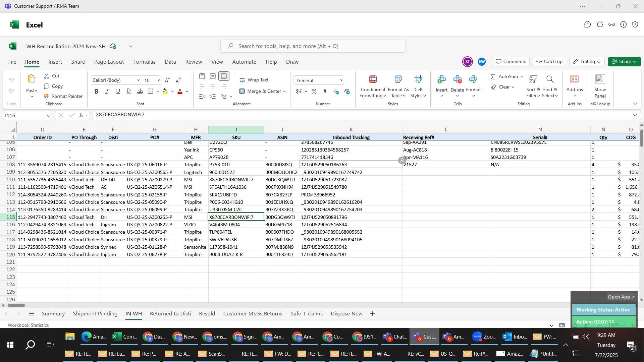Expand the formula bar chevron
This screenshot has width=644, height=362.
pyautogui.click(x=635, y=115)
